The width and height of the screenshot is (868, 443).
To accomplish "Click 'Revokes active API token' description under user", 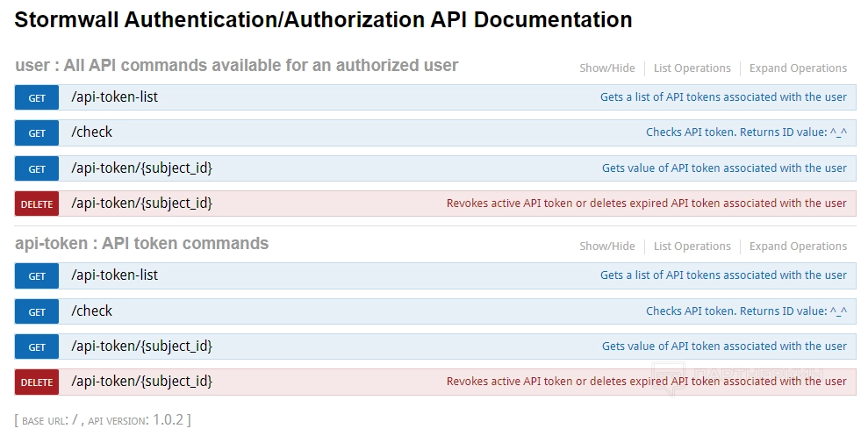I will (646, 204).
